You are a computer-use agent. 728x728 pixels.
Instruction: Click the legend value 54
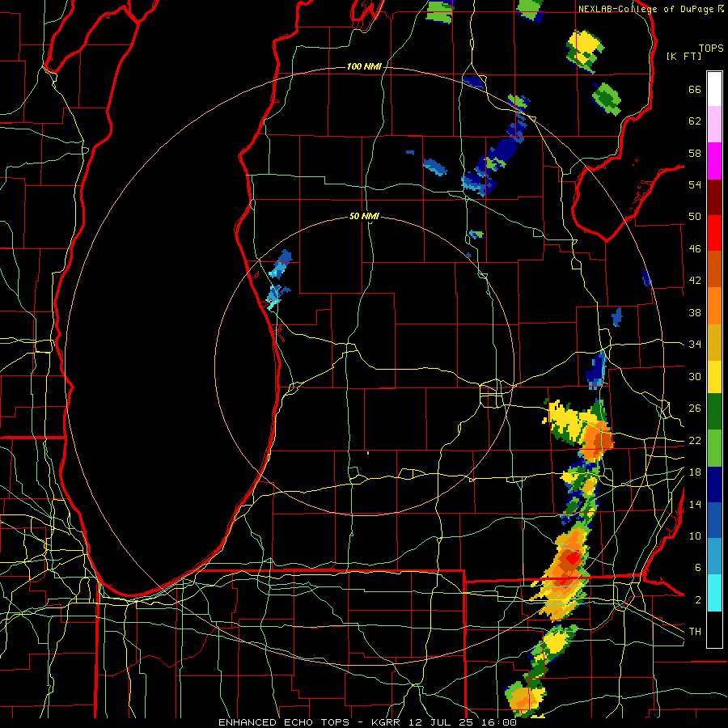[695, 184]
